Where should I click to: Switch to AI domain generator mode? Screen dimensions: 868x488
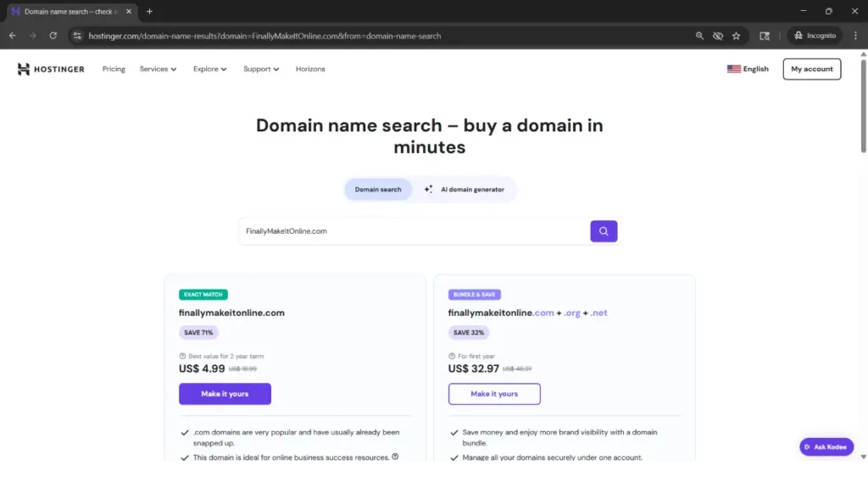465,190
